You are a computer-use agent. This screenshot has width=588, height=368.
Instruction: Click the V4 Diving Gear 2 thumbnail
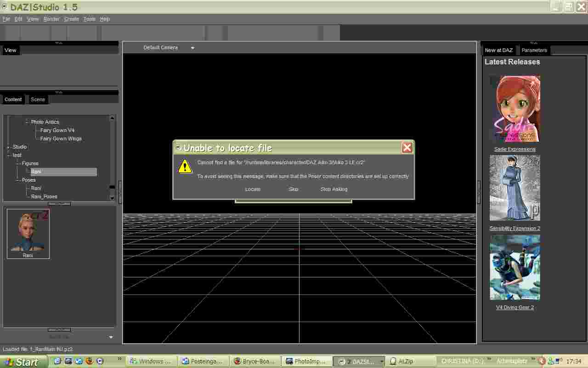pyautogui.click(x=515, y=267)
